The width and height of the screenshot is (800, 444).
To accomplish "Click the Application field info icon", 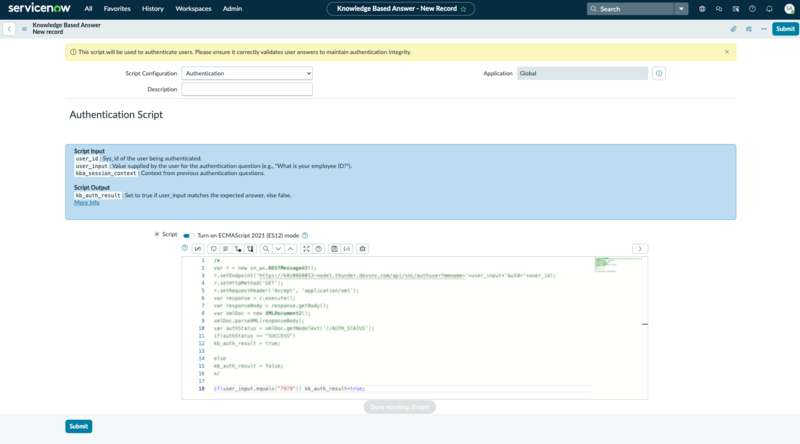I will [x=659, y=73].
